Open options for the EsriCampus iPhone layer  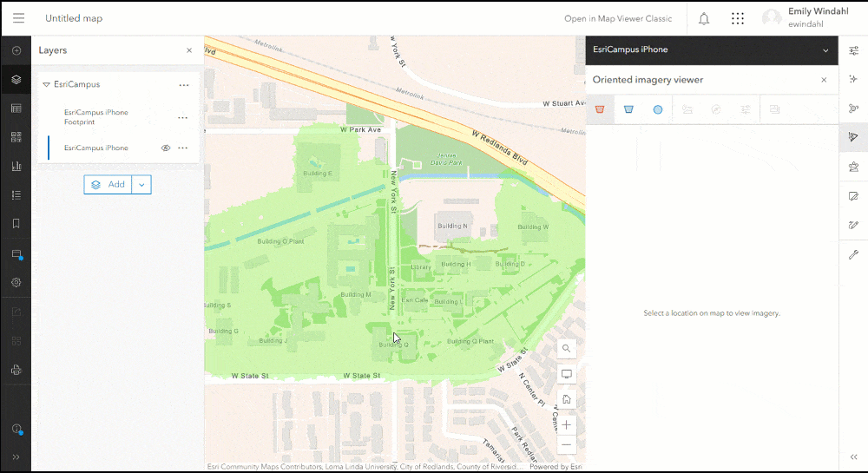click(x=182, y=148)
